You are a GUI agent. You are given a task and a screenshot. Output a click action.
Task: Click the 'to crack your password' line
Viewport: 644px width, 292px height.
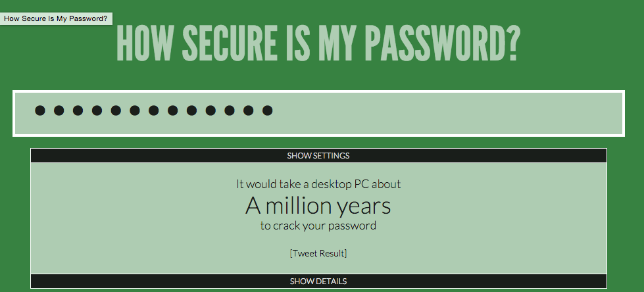point(318,226)
